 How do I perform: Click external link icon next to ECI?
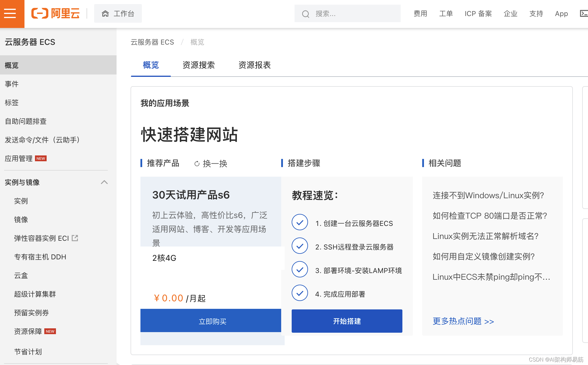[x=75, y=238]
